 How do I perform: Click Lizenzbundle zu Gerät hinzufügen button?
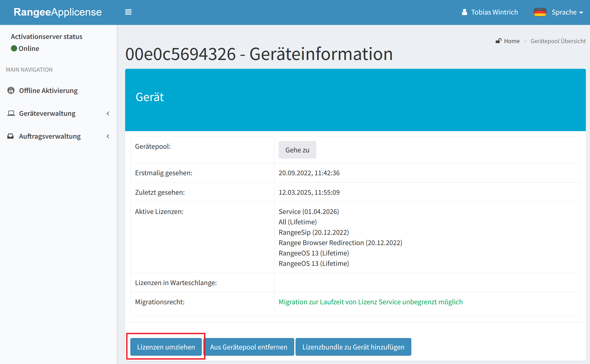click(353, 347)
